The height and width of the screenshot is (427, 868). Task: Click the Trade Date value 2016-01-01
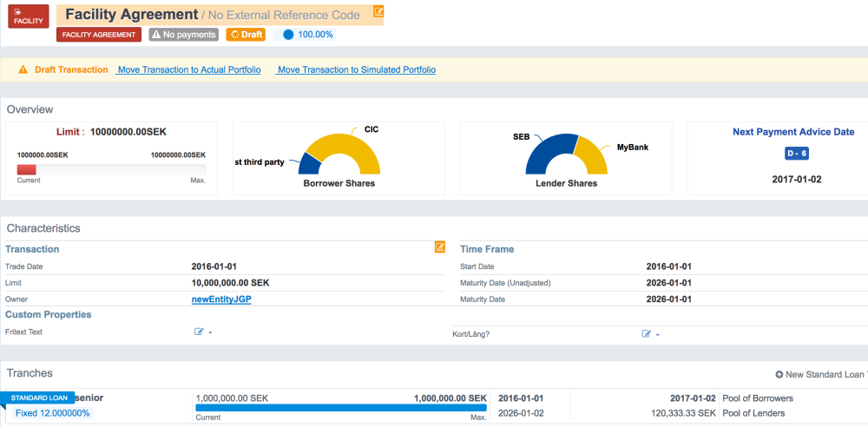(214, 266)
